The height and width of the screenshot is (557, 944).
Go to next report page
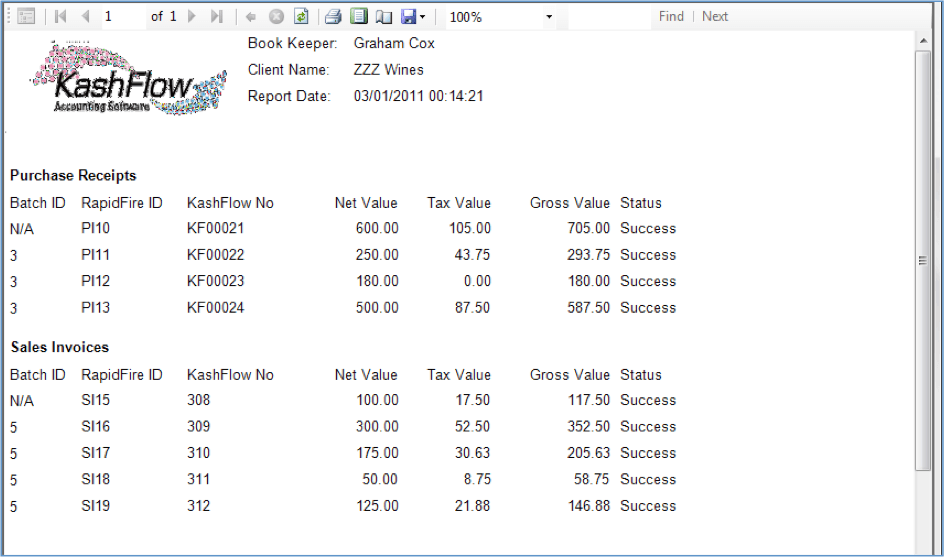click(192, 17)
